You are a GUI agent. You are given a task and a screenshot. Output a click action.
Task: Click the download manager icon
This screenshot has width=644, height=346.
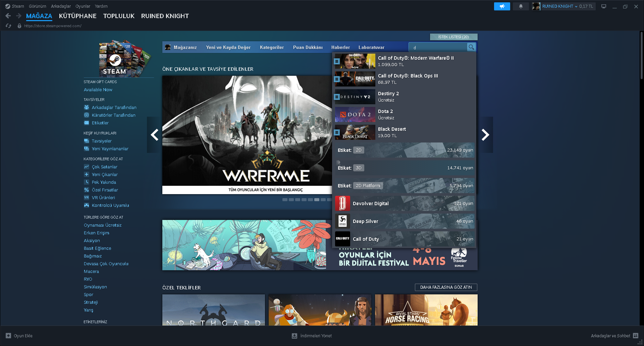(294, 336)
